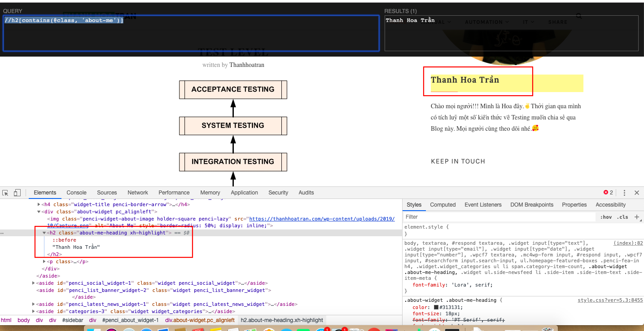Toggle the .cls class editor

(622, 217)
